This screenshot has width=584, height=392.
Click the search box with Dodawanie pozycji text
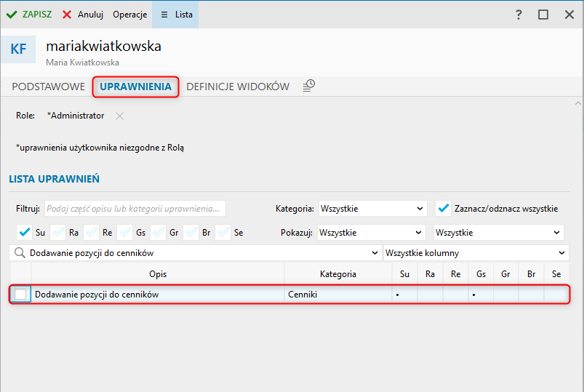coord(196,253)
